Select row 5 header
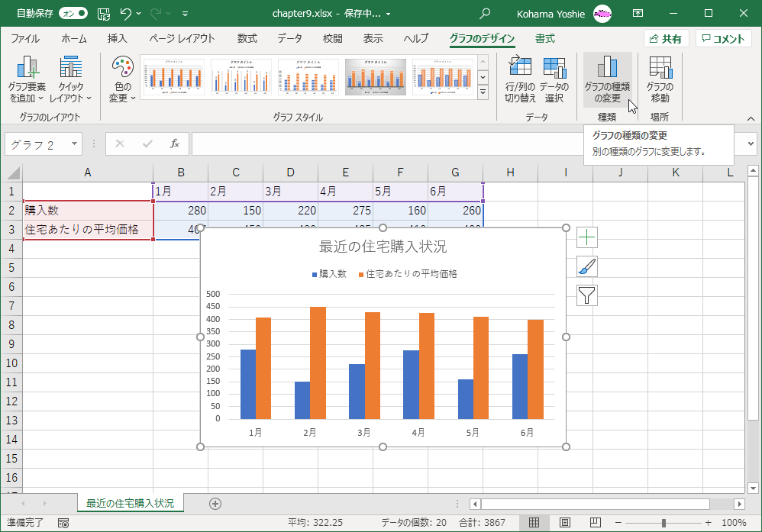This screenshot has height=532, width=762. [11, 268]
